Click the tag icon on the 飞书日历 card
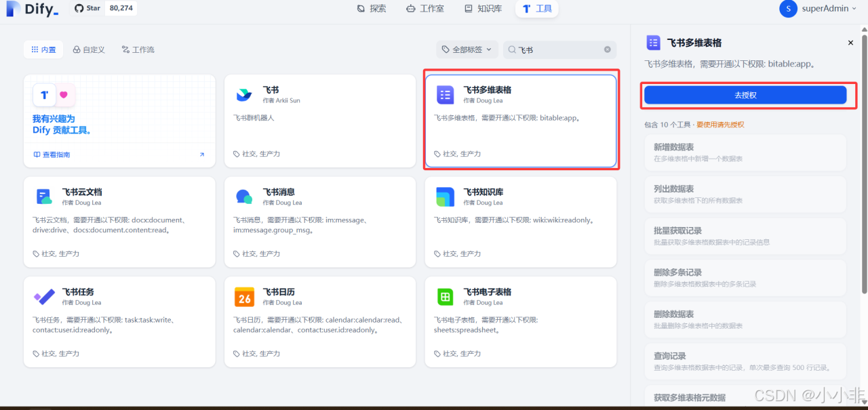 click(237, 353)
